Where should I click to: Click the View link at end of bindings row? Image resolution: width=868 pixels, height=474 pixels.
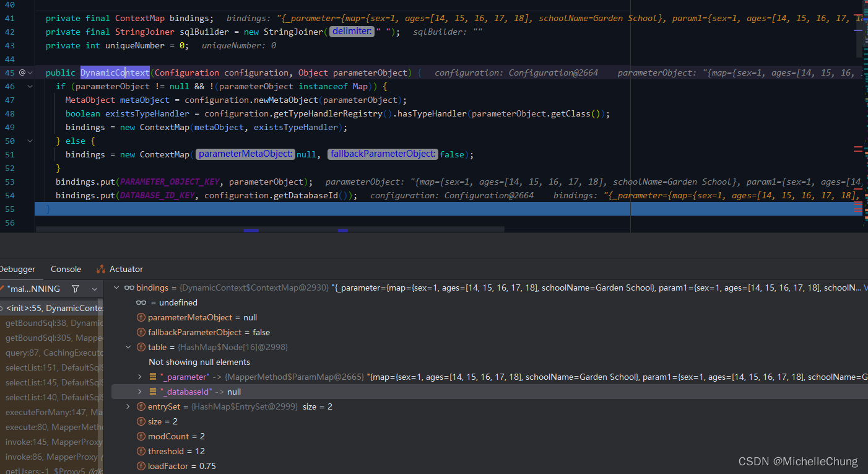coord(866,287)
